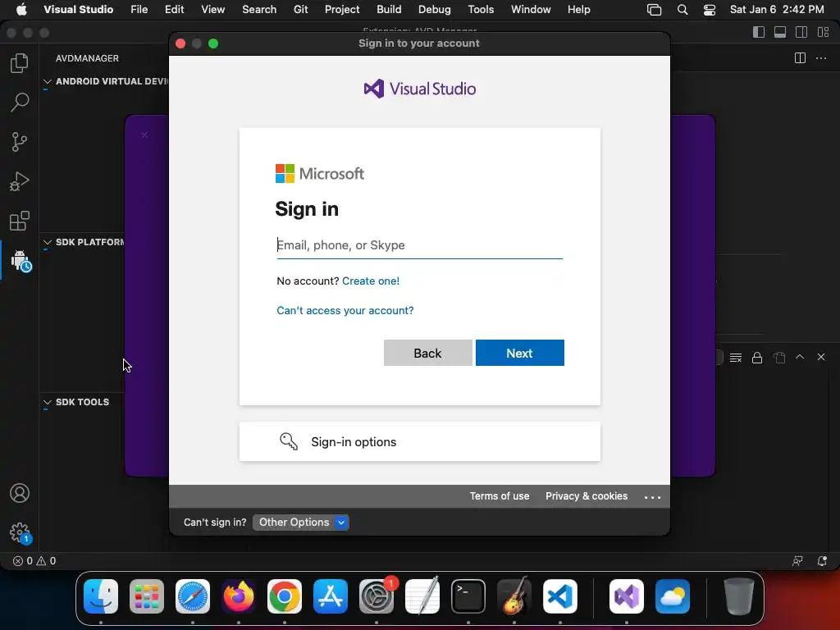Close the purple dialog with its X
Viewport: 840px width, 630px height.
click(x=144, y=135)
